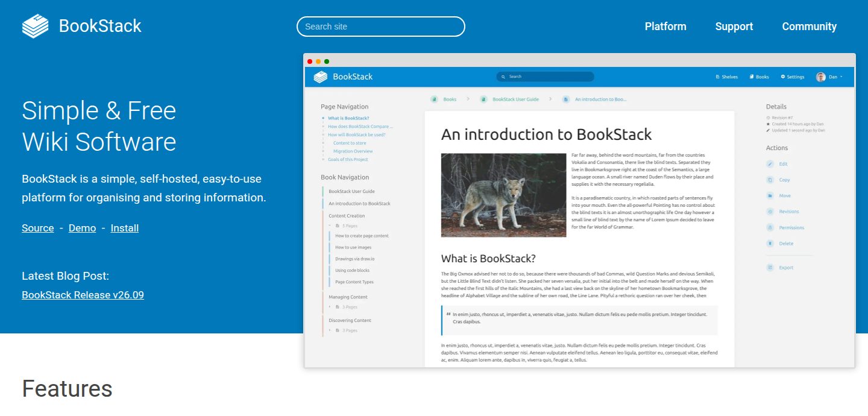This screenshot has width=868, height=416.
Task: Select 'How will BookStack be used?' in Page Navigation
Action: 357,134
